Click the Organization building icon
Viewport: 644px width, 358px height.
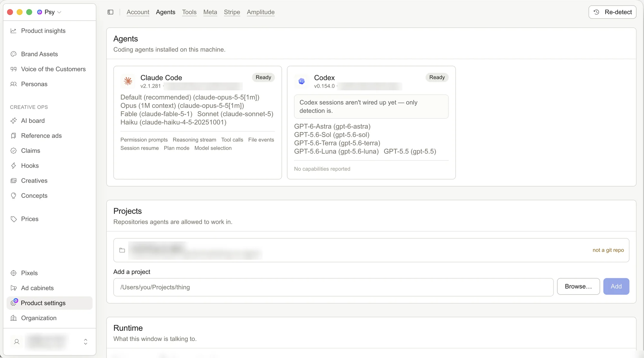[x=14, y=318]
